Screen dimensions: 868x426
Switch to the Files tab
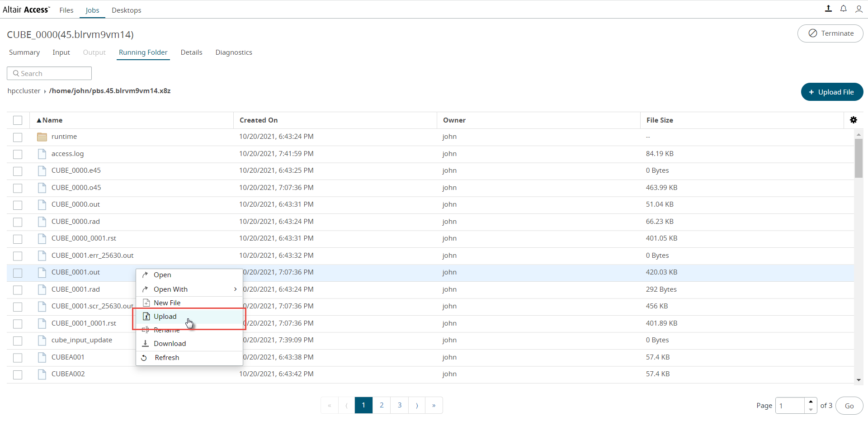66,10
